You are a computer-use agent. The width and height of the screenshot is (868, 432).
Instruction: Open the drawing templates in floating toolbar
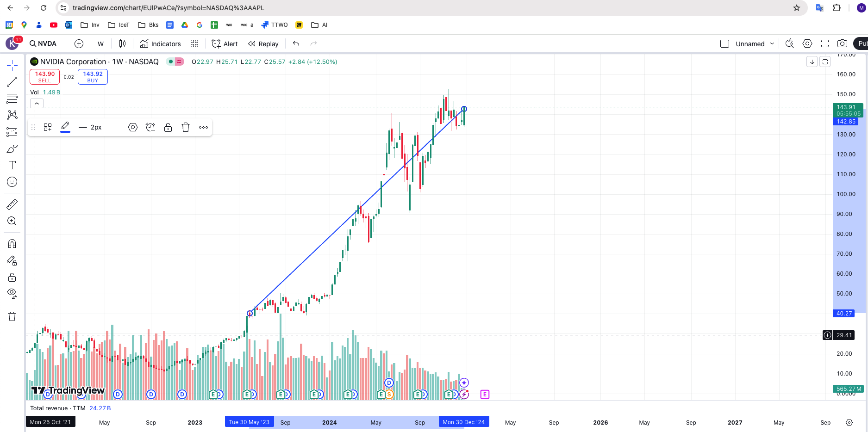[x=48, y=127]
